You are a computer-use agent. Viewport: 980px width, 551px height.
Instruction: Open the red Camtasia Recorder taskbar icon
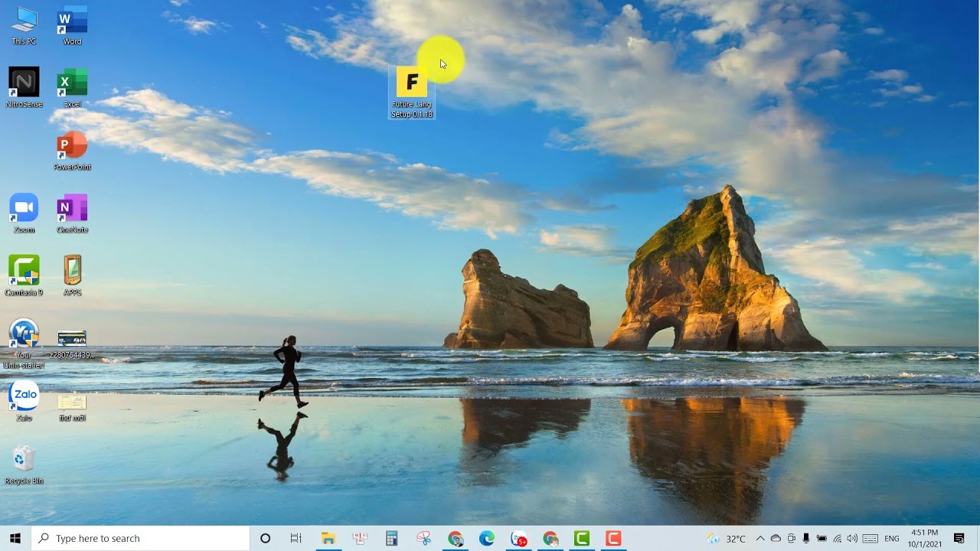[x=613, y=539]
